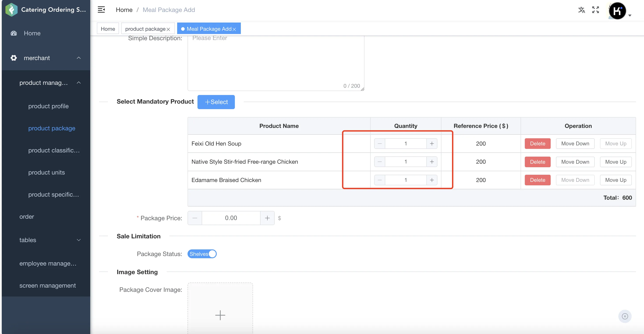The width and height of the screenshot is (644, 334).
Task: Open product specification in sidebar
Action: 54,194
